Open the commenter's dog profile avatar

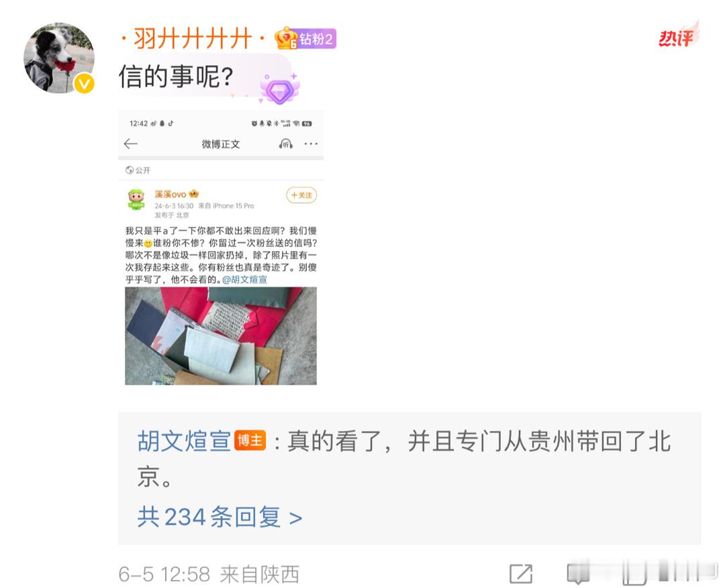pyautogui.click(x=59, y=58)
